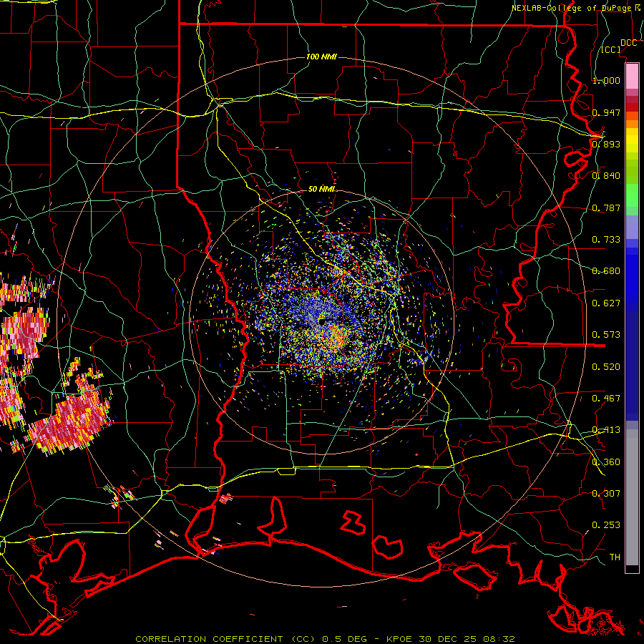Select the 0.893 scale value
Viewport: 644px width, 644px height.
[x=606, y=144]
